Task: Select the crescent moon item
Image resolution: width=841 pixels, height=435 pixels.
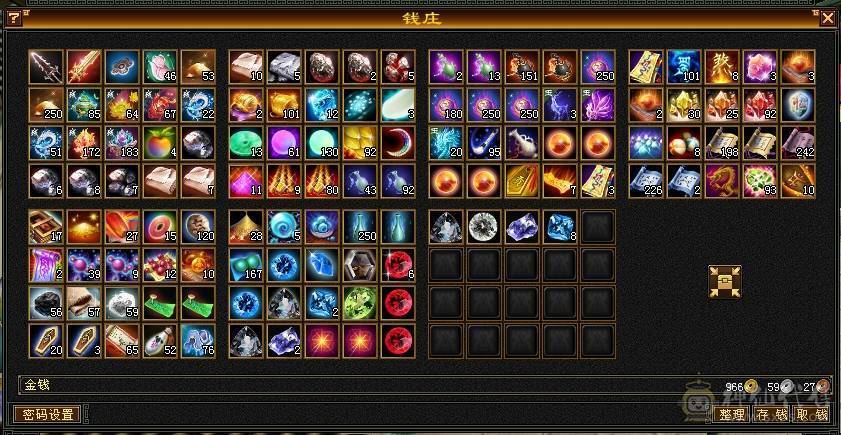Action: point(398,143)
